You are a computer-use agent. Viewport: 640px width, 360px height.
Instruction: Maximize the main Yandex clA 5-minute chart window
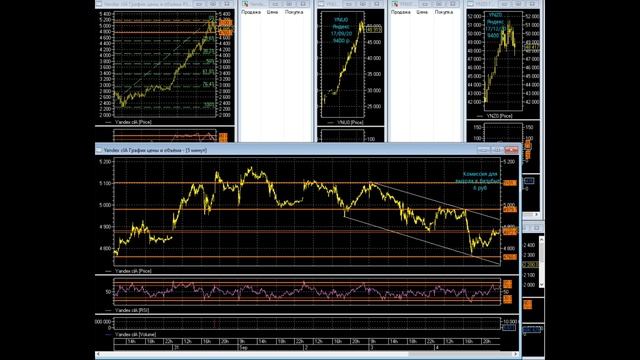coord(497,150)
